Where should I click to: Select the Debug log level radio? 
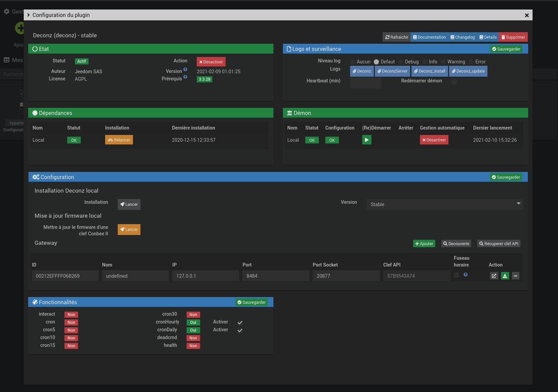coord(401,62)
